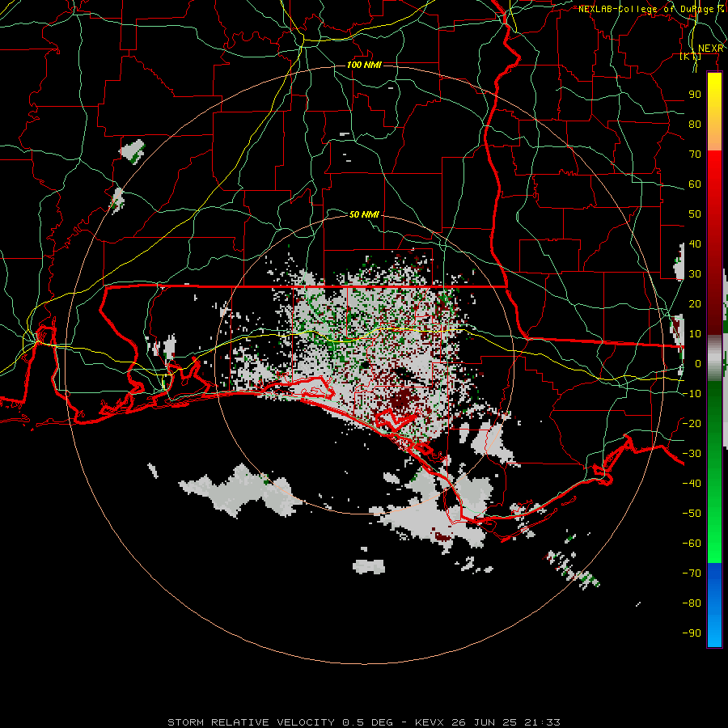Click the -10 value on the velocity scale
The image size is (728, 728).
point(692,394)
